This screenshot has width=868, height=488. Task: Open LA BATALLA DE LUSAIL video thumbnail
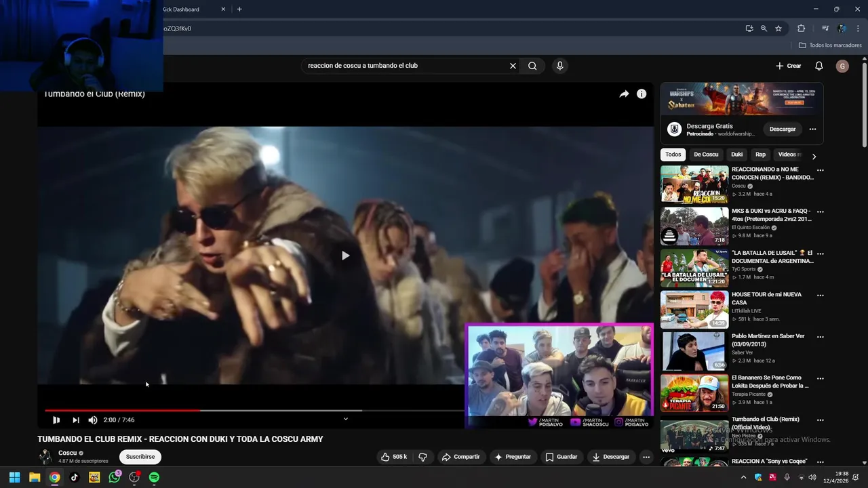[694, 268]
